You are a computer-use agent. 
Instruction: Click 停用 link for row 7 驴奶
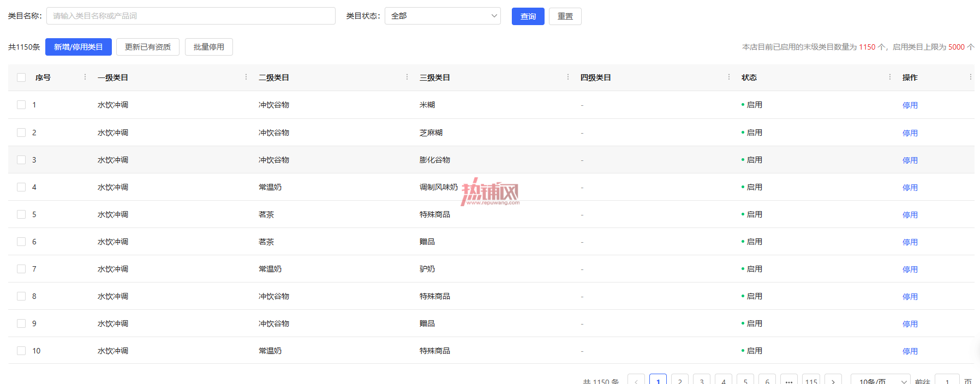point(910,269)
